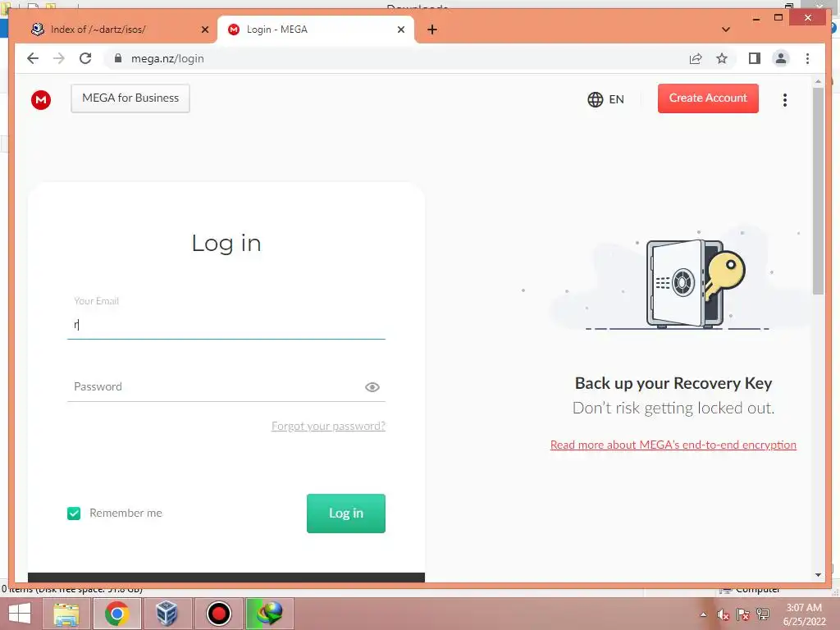Go back using the browser back arrow
Screen dimensions: 840x630
click(x=33, y=58)
